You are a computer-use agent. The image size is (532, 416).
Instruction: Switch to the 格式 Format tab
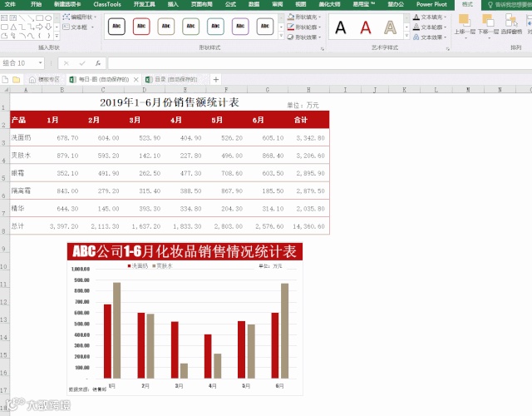pos(467,4)
